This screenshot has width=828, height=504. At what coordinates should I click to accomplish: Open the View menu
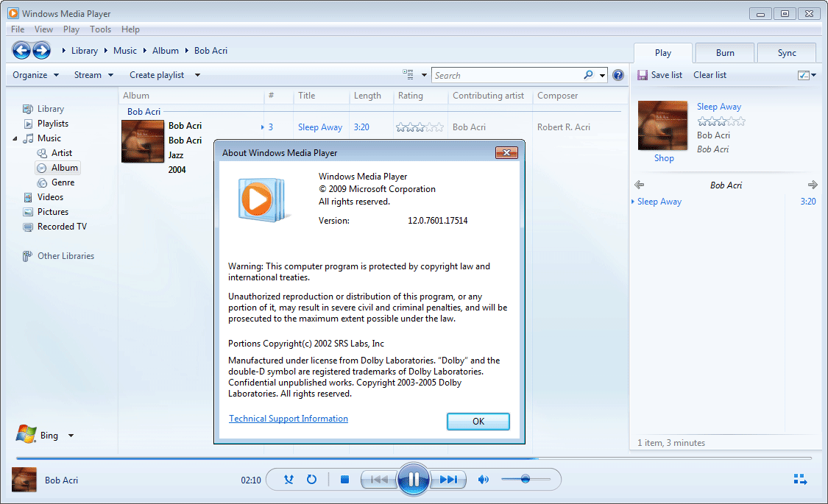(x=43, y=29)
